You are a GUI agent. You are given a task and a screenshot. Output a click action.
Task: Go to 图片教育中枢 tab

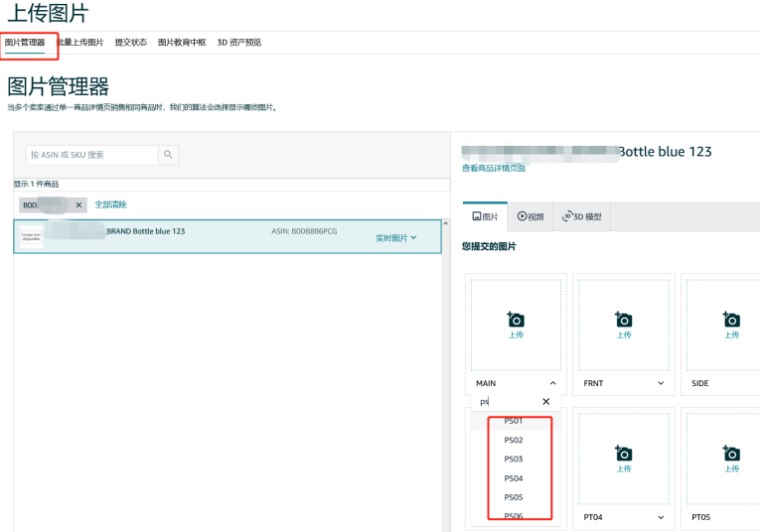coord(182,43)
